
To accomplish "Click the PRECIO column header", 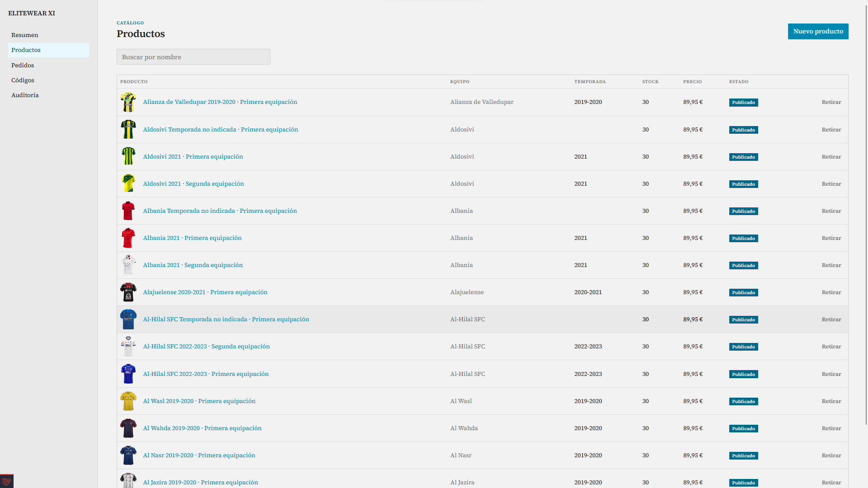I will (693, 82).
